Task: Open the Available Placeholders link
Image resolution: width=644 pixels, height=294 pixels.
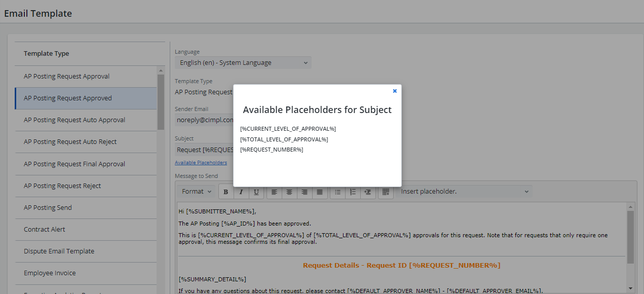Action: coord(201,163)
